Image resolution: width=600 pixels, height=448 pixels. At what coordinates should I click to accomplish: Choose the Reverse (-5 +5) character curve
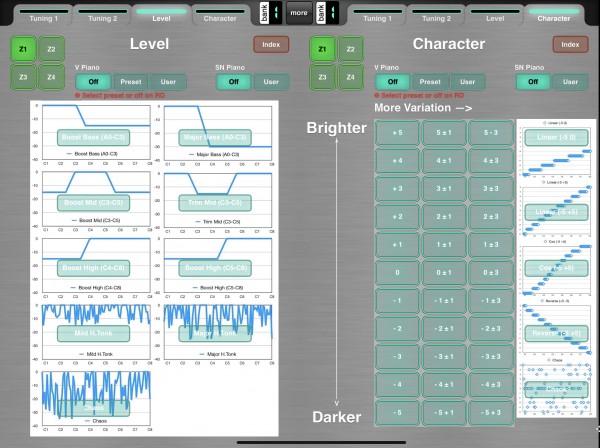(556, 333)
